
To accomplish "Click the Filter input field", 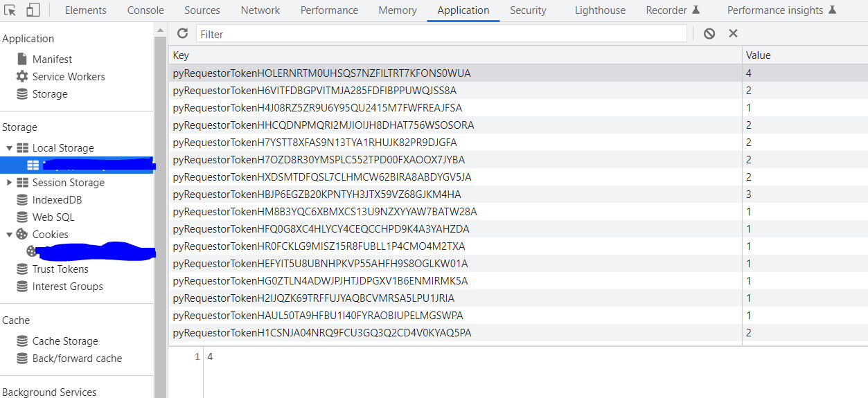I will click(441, 33).
